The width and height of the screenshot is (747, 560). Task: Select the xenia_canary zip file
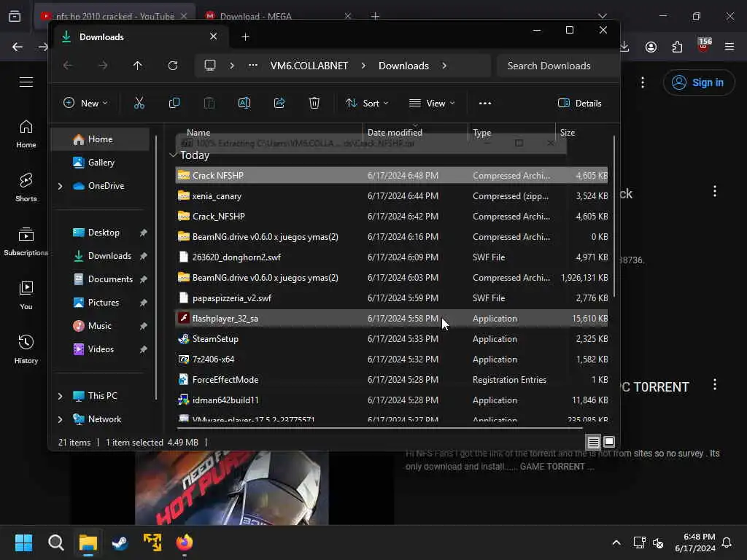392,196
